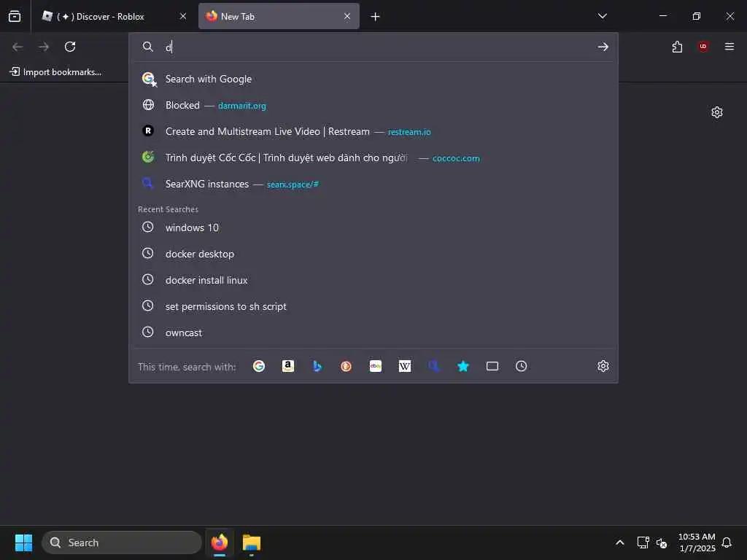
Task: Search this time with DuckDuckGo icon
Action: pos(347,366)
